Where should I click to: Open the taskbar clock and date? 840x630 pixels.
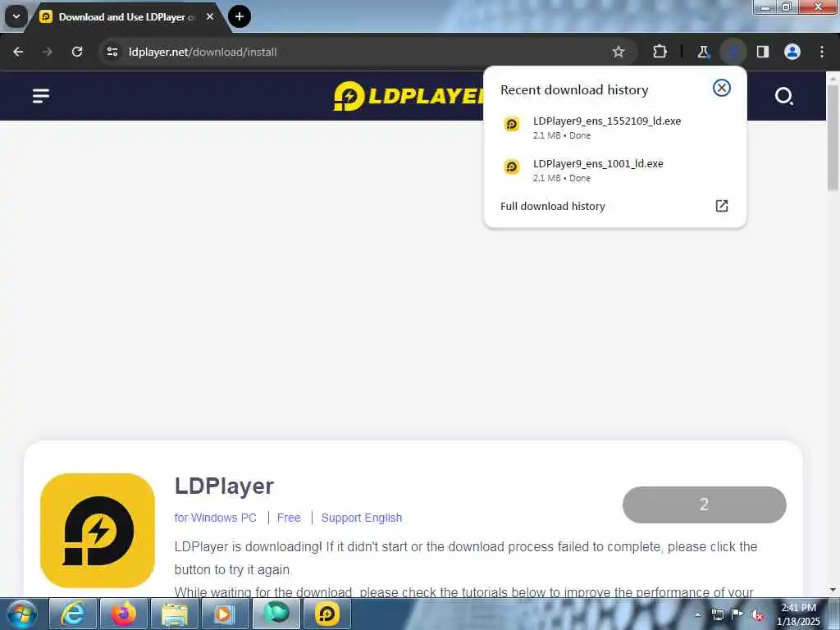click(x=798, y=614)
